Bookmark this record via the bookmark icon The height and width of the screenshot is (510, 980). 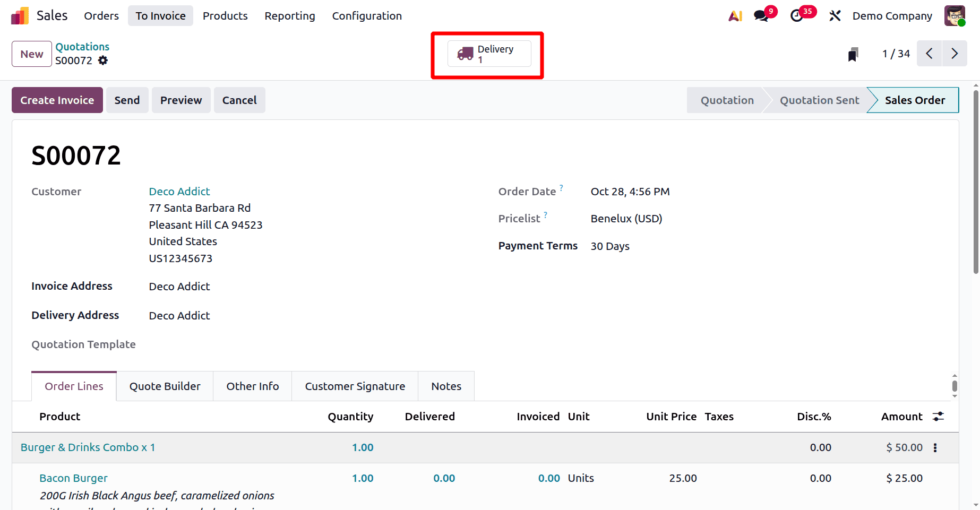(853, 54)
